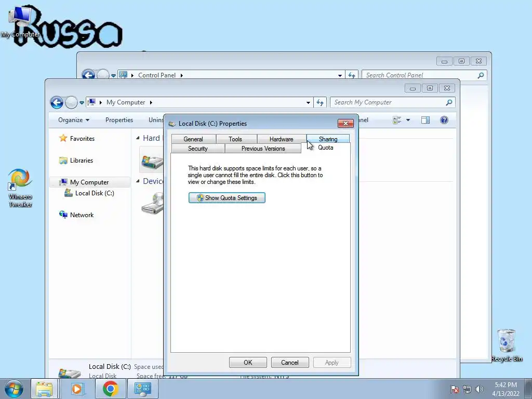Focus the Search My Computer field
Image resolution: width=532 pixels, height=399 pixels.
tap(389, 102)
